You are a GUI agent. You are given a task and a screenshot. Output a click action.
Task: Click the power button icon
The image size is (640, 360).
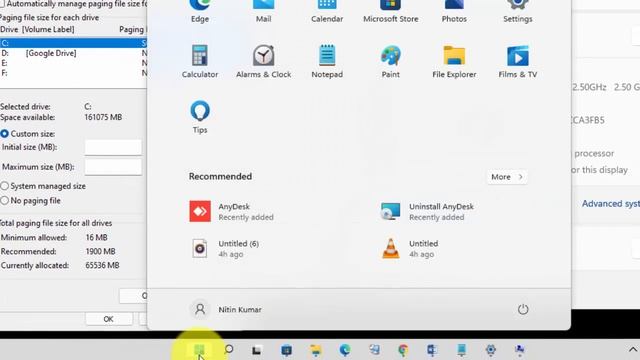click(523, 309)
